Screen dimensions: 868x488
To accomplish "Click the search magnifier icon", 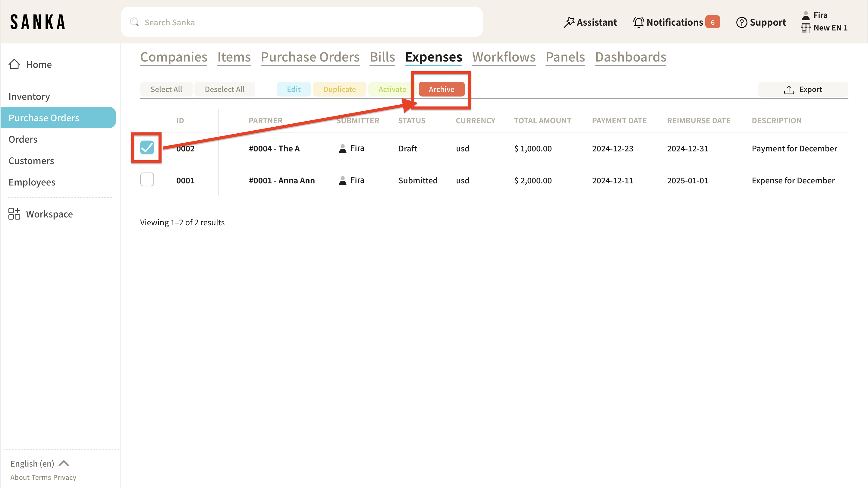I will click(x=134, y=22).
